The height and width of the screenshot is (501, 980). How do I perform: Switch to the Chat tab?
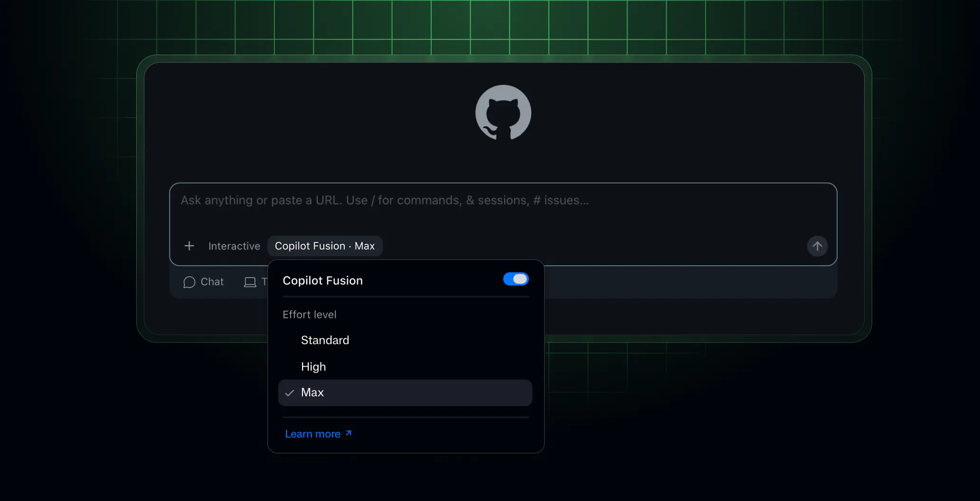pos(203,282)
